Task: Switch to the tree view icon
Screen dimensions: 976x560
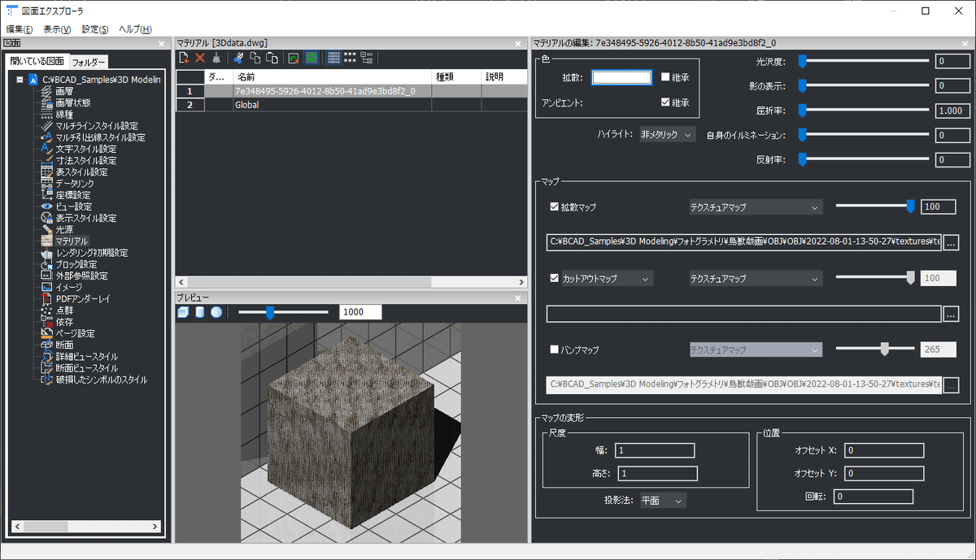Action: [x=368, y=59]
